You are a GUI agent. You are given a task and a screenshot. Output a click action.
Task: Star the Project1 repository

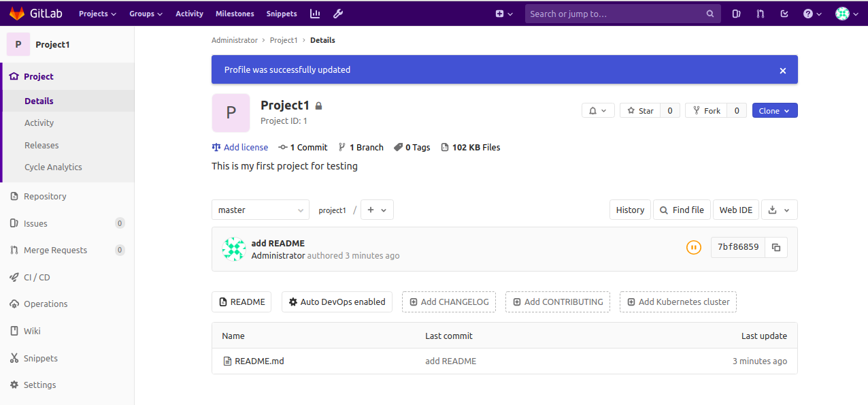coord(640,110)
